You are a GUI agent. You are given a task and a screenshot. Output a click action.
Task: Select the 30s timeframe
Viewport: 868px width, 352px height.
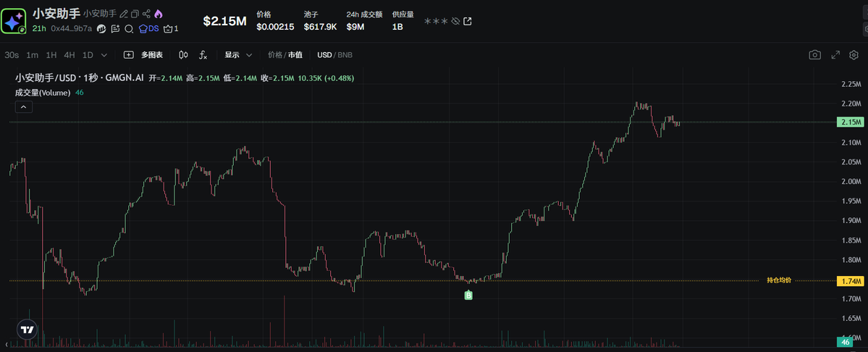pos(12,55)
